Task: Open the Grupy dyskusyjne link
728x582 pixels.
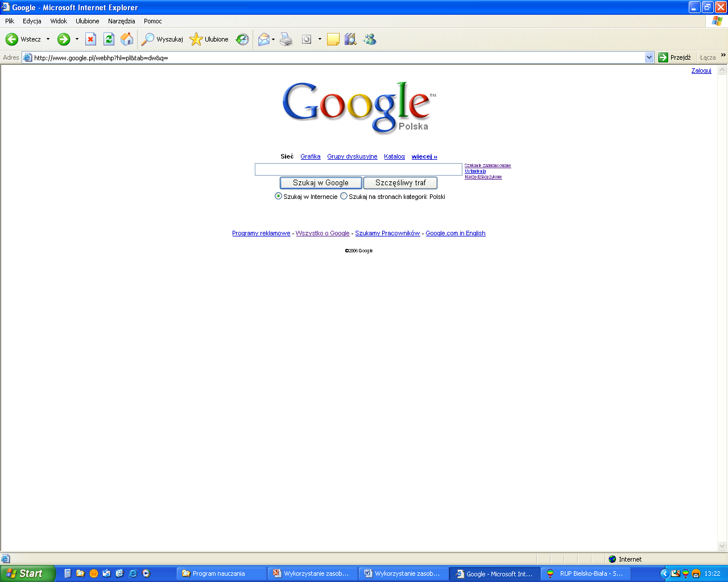Action: pos(352,157)
